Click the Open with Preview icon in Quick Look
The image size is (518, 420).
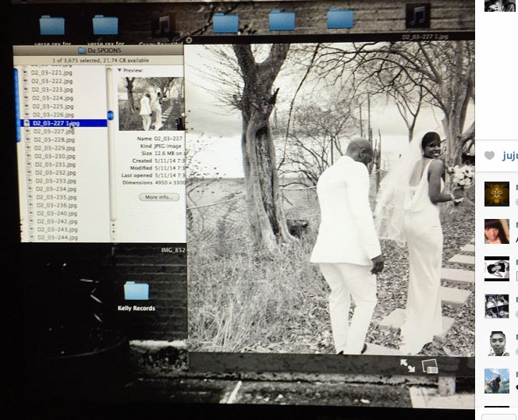(430, 365)
